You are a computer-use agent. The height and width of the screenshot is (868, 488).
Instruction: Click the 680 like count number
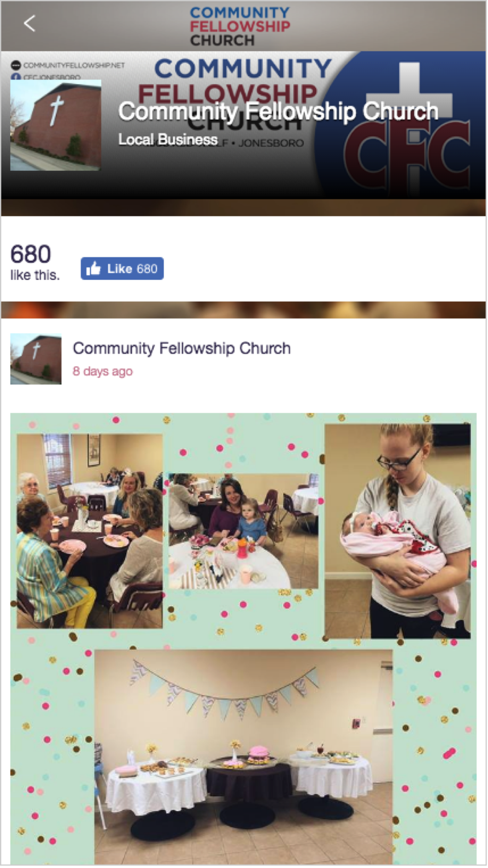(31, 254)
